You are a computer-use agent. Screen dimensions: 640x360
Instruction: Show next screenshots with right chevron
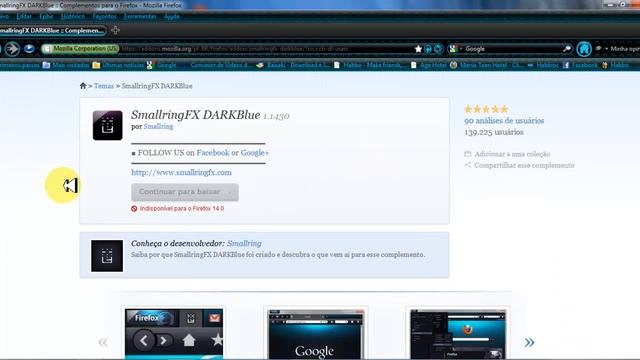click(x=529, y=342)
